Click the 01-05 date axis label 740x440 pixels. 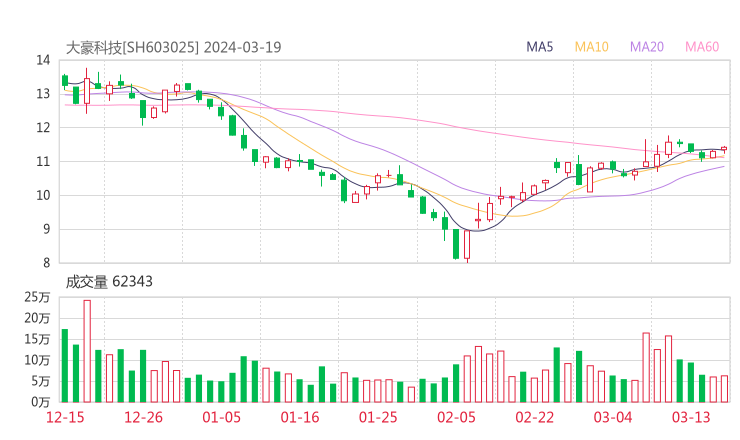coord(221,417)
